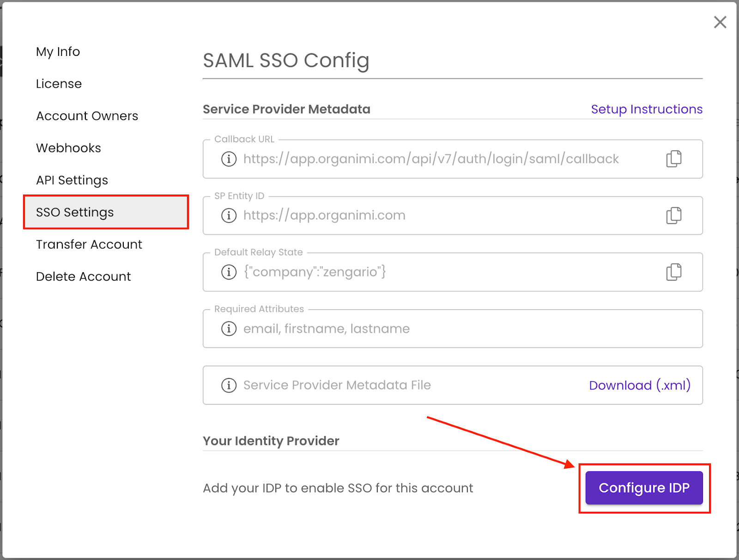Go to Account Owners settings
This screenshot has height=560, width=739.
[87, 116]
